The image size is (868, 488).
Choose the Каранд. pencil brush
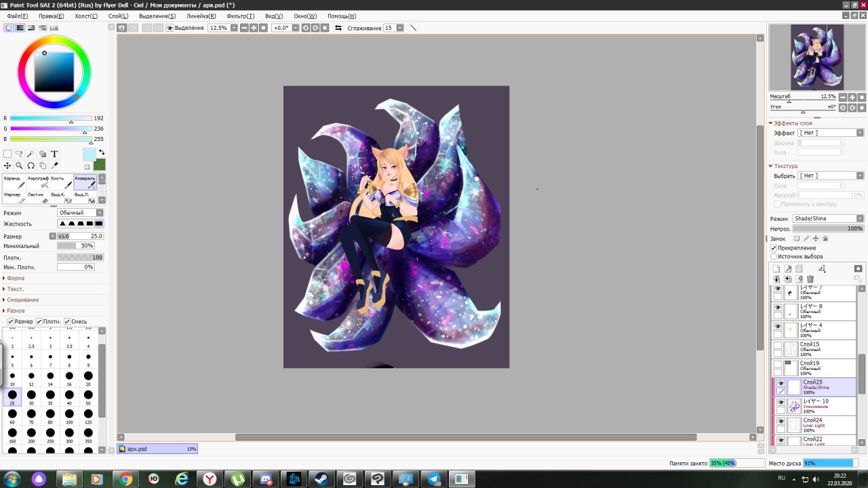click(14, 182)
